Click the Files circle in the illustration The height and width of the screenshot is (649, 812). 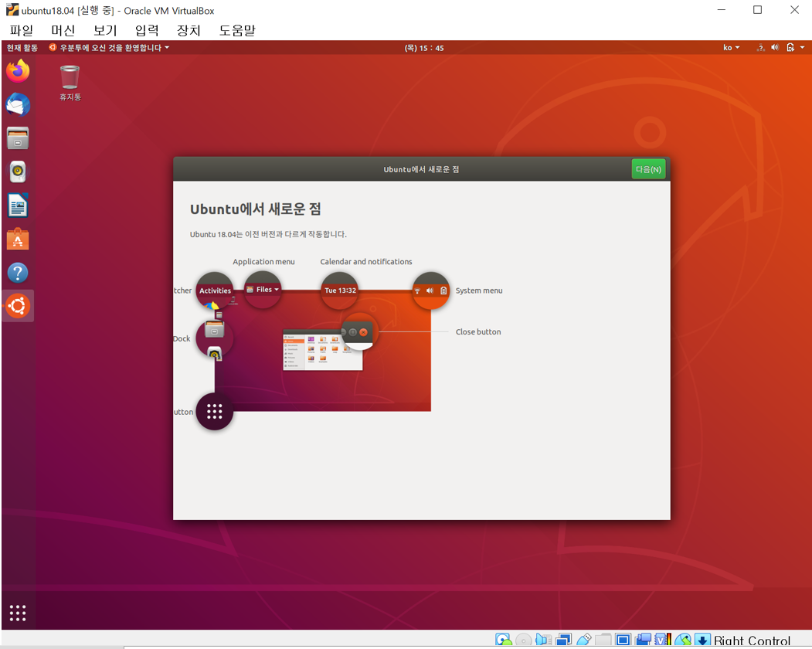click(263, 290)
